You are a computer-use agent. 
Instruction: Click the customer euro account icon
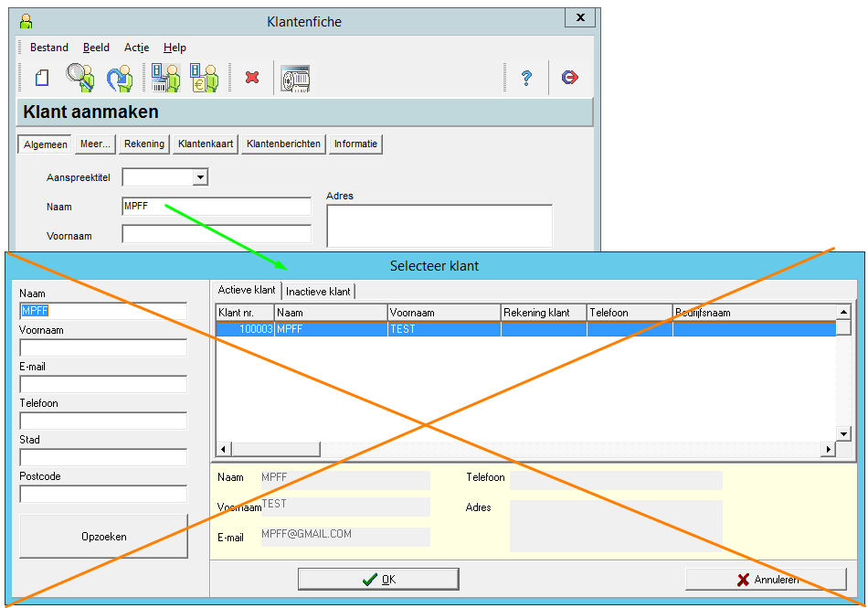click(204, 78)
